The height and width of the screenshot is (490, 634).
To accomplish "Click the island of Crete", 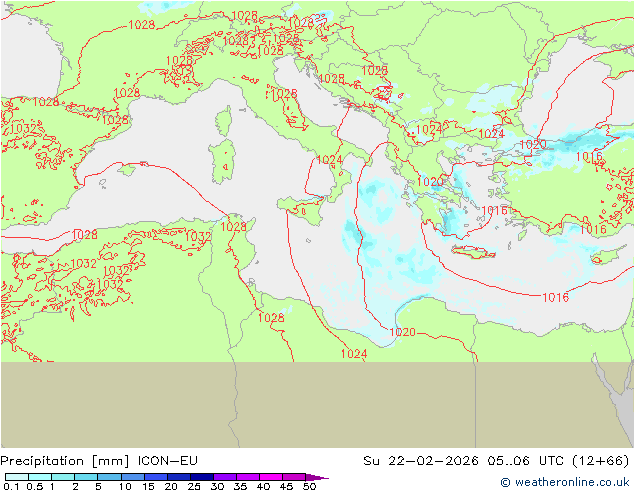I will 473,252.
